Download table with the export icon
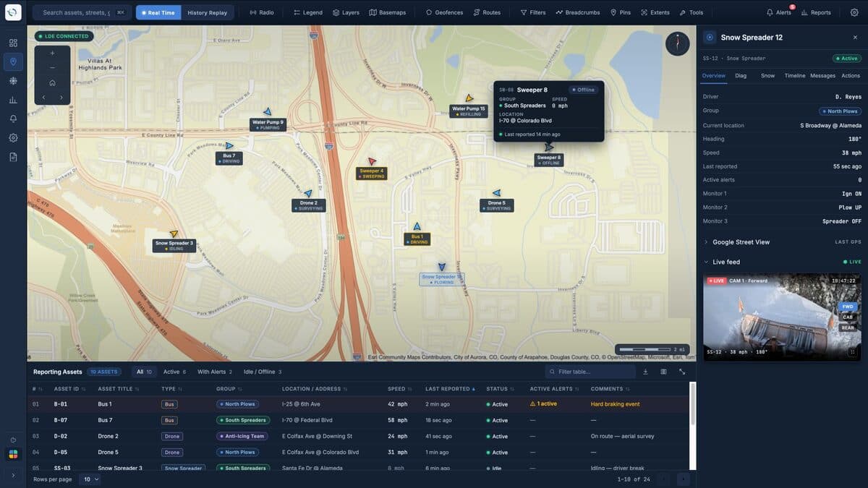 coord(645,372)
